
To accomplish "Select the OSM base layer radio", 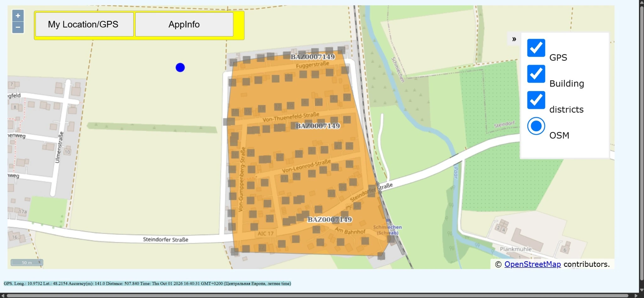I will coord(536,126).
